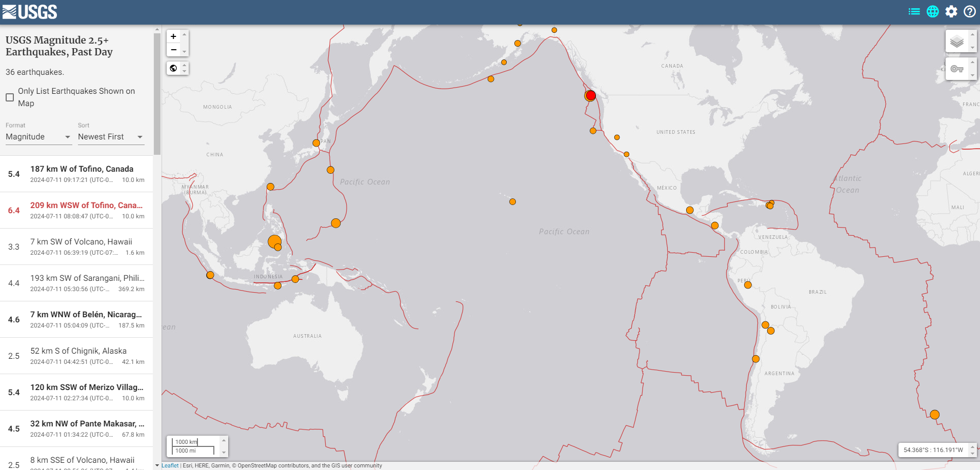Screen dimensions: 980x470
Task: Select the marker in central Chile
Action: (755, 359)
